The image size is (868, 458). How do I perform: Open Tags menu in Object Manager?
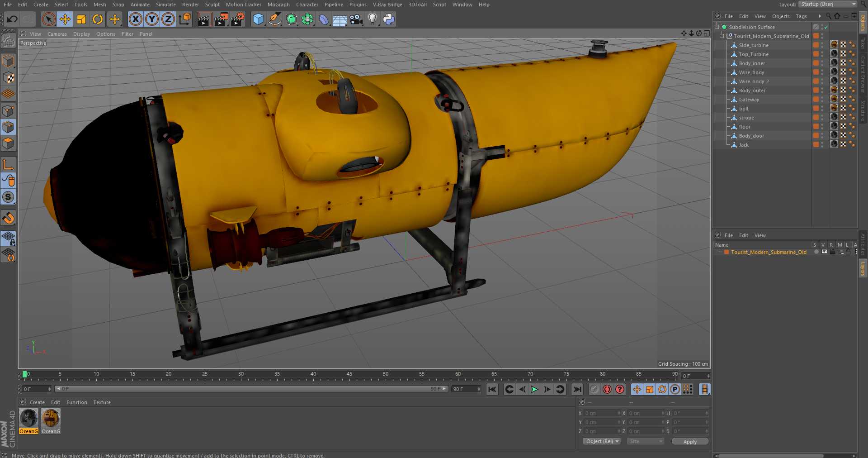pyautogui.click(x=801, y=16)
